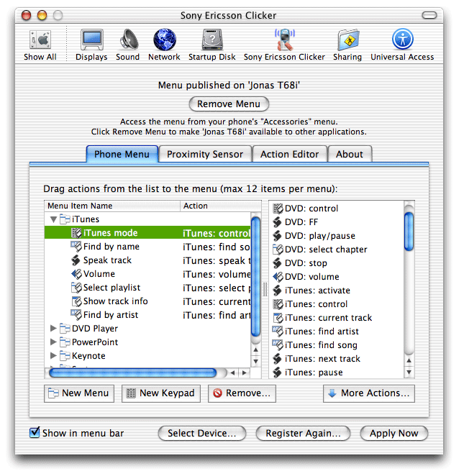Click the script icon beside Speak track
The height and width of the screenshot is (476, 464).
pos(76,260)
